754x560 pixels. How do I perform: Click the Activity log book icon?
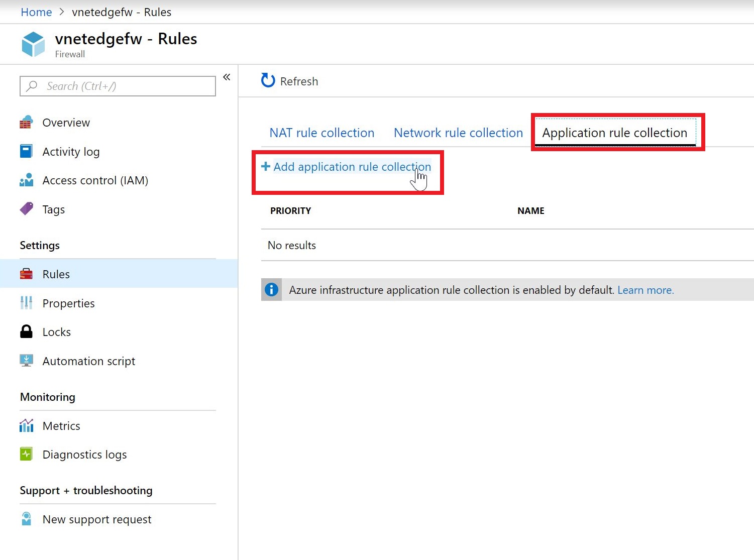point(26,151)
